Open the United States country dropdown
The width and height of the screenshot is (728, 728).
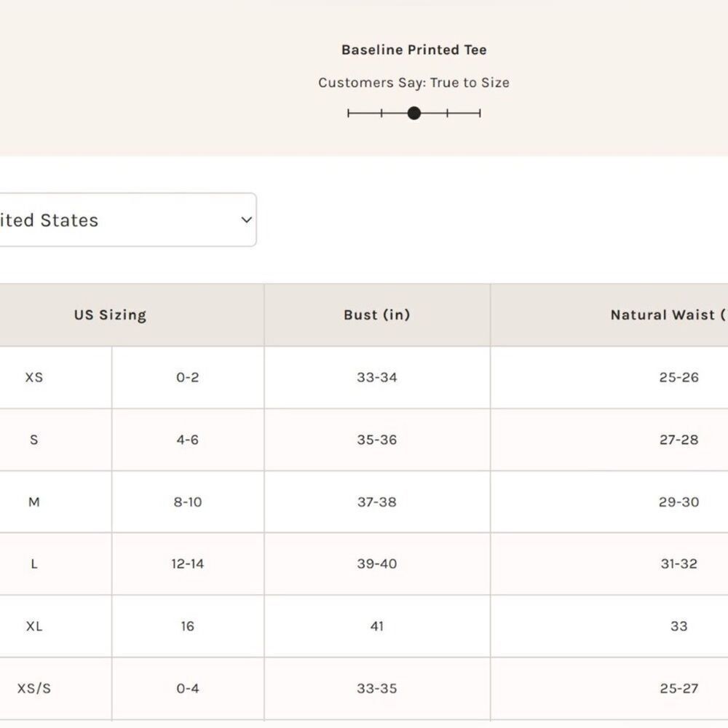click(127, 220)
